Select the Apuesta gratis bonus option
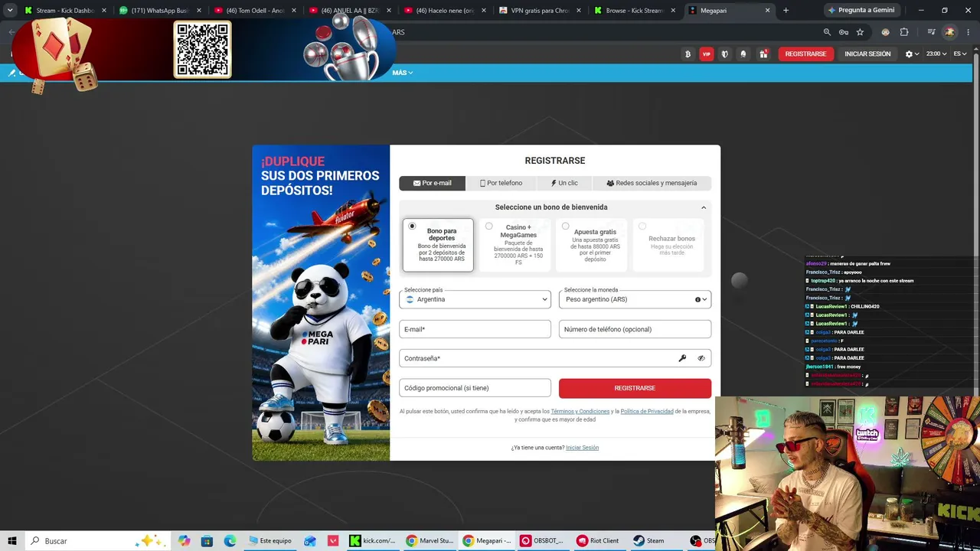The height and width of the screenshot is (551, 980). [565, 227]
